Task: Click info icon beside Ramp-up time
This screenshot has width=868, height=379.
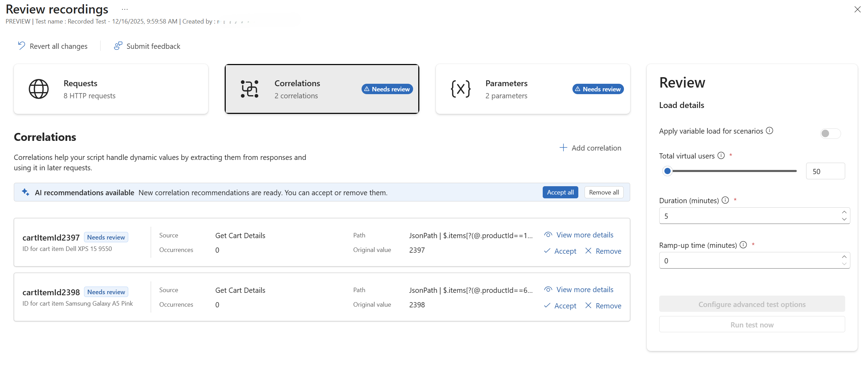Action: click(x=743, y=245)
